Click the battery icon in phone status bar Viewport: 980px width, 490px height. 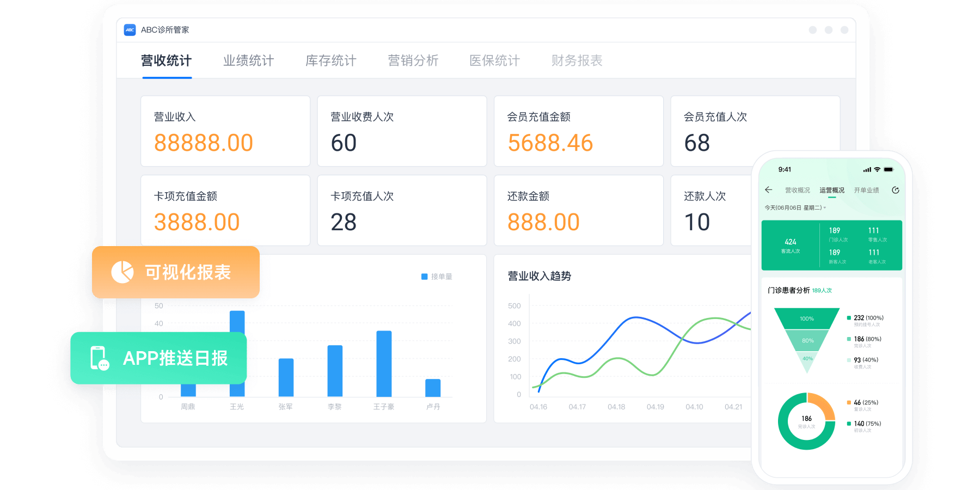[889, 170]
